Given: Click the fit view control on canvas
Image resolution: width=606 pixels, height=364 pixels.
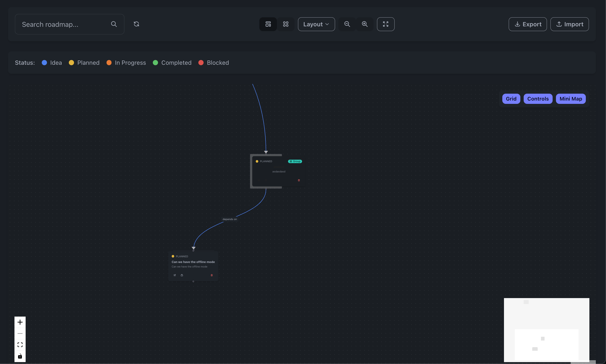Looking at the screenshot, I should point(20,345).
